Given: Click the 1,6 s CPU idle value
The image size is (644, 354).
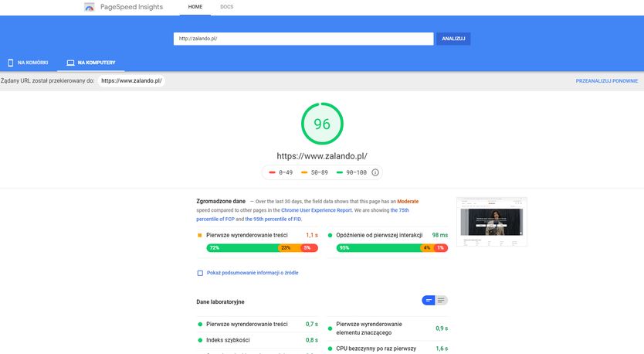Looking at the screenshot, I should (442, 349).
